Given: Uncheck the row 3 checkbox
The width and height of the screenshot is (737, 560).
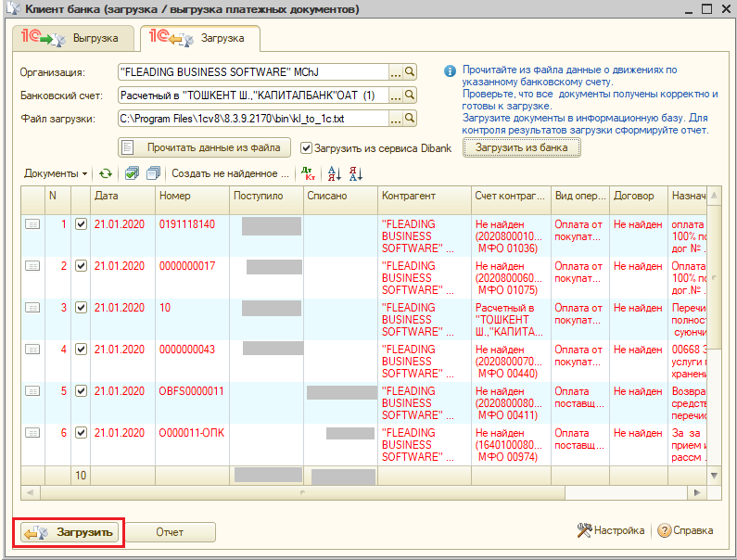Looking at the screenshot, I should pos(81,308).
